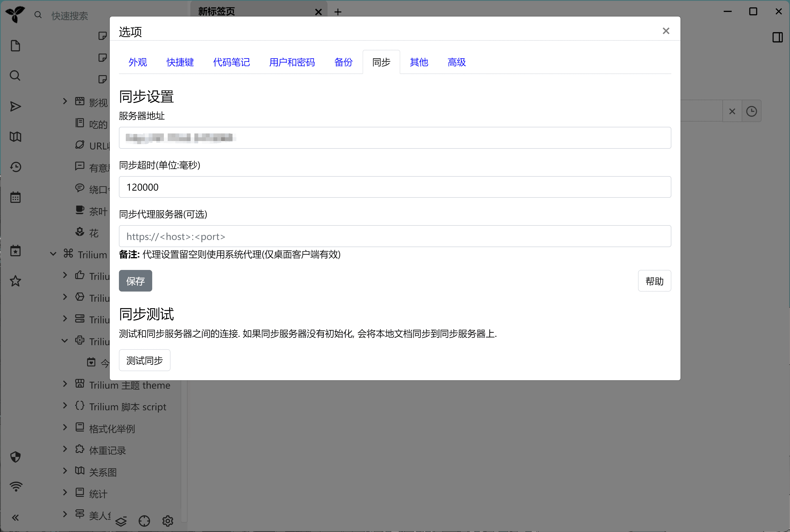Expand the 体重记录 node
Screen dimensions: 790x532
[65, 449]
